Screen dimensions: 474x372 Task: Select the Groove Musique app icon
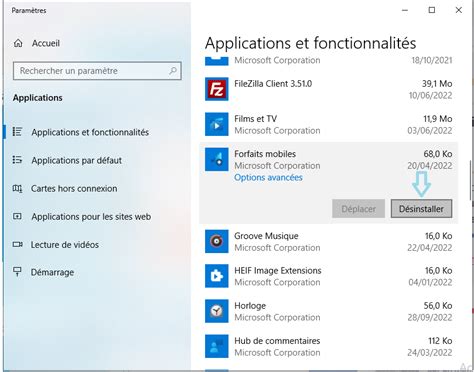(217, 241)
